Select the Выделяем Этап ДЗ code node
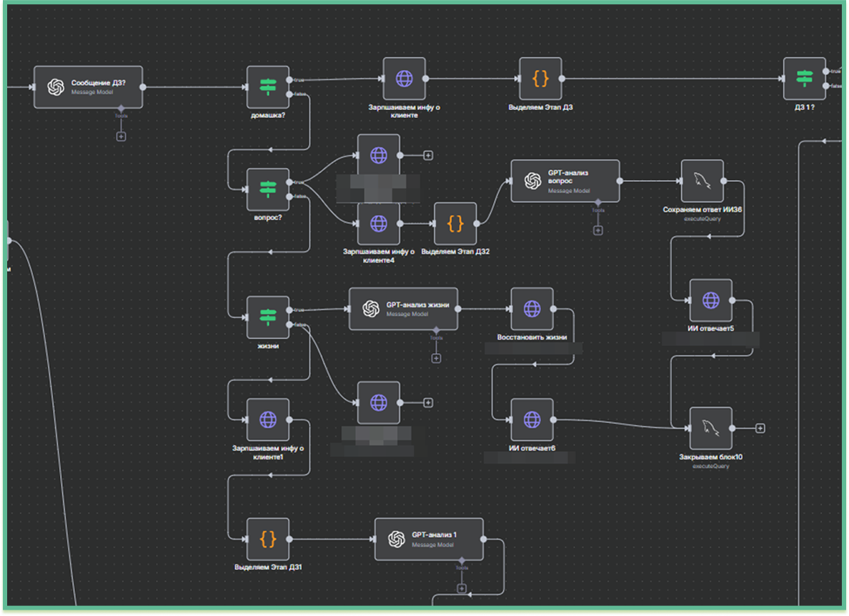 pyautogui.click(x=540, y=79)
